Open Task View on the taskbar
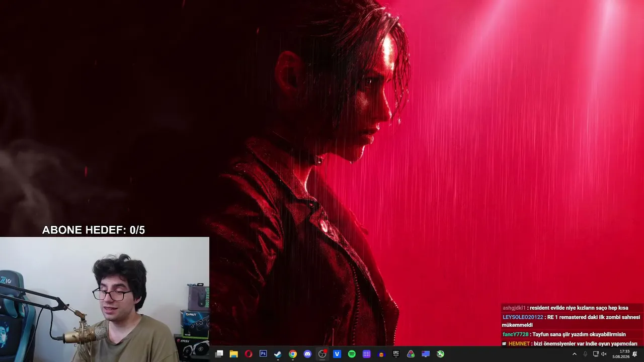 [x=219, y=354]
